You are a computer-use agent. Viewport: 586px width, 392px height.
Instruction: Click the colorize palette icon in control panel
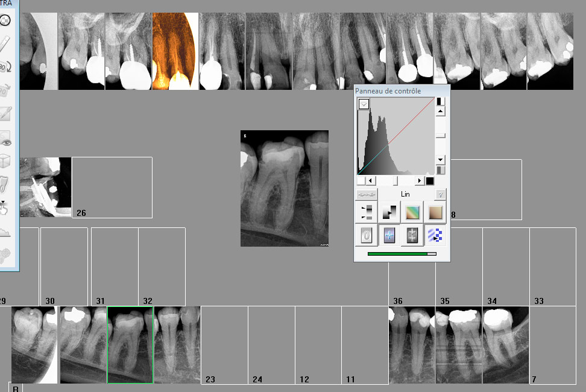(x=412, y=212)
